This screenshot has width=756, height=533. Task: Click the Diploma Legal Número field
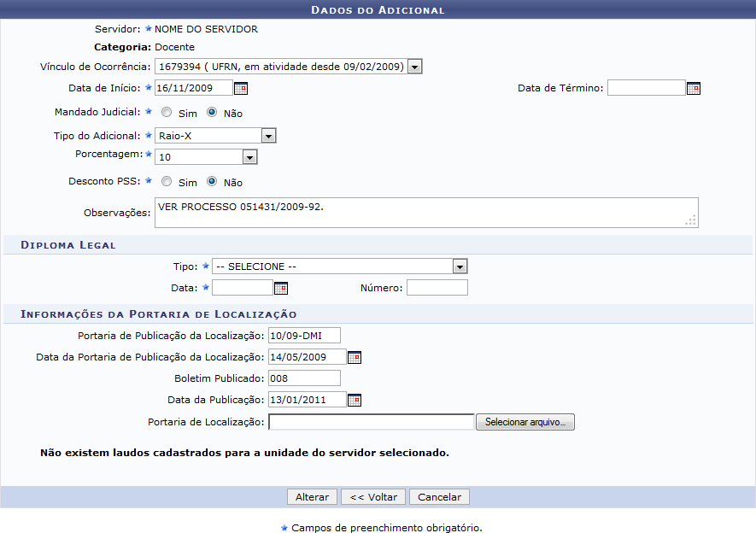[x=437, y=288]
